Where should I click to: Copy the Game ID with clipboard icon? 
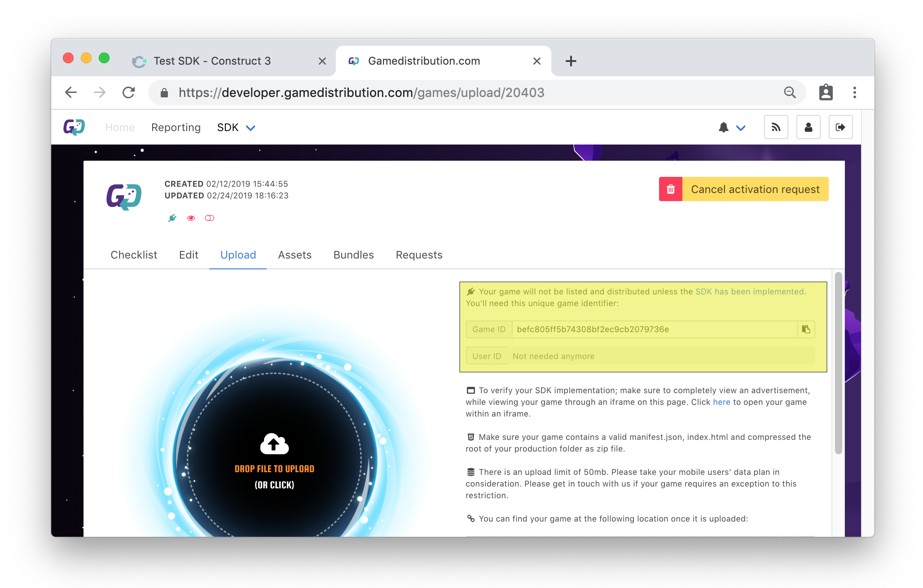click(x=806, y=329)
